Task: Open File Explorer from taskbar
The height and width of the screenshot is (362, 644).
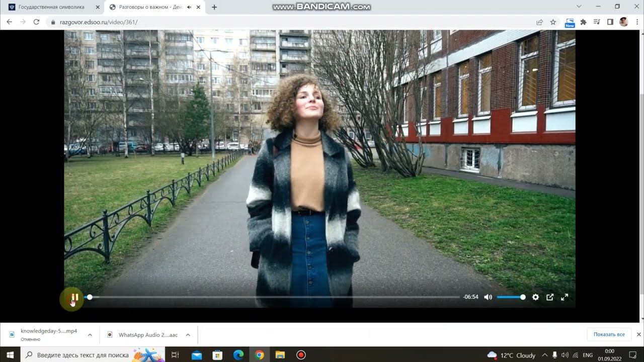Action: (280, 355)
